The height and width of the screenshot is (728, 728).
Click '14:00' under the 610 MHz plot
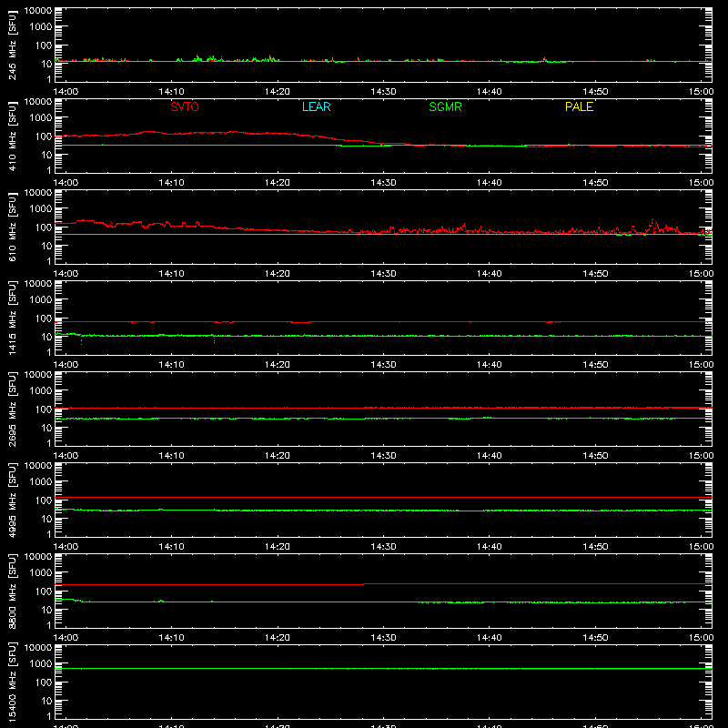(66, 274)
